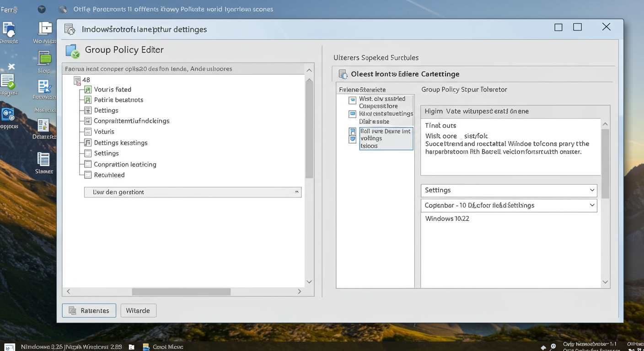Image resolution: width=644 pixels, height=351 pixels.
Task: Click scroll down arrow in right panel
Action: click(605, 282)
